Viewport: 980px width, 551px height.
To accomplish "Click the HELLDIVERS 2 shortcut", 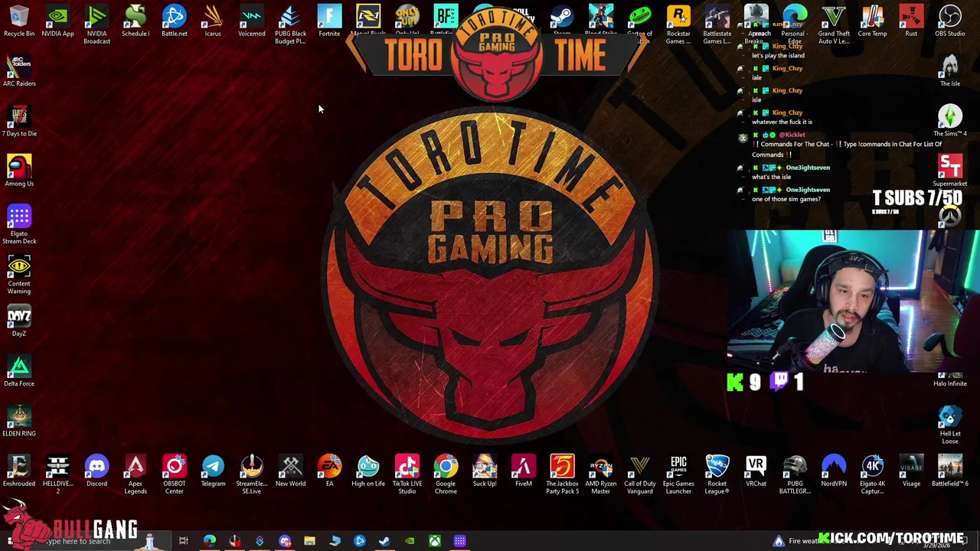I will [57, 474].
